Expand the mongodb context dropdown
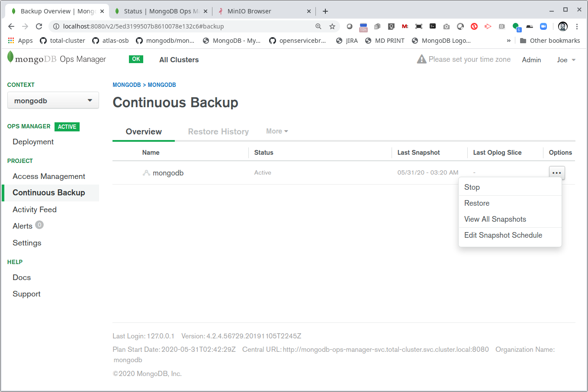The height and width of the screenshot is (392, 588). pos(53,101)
